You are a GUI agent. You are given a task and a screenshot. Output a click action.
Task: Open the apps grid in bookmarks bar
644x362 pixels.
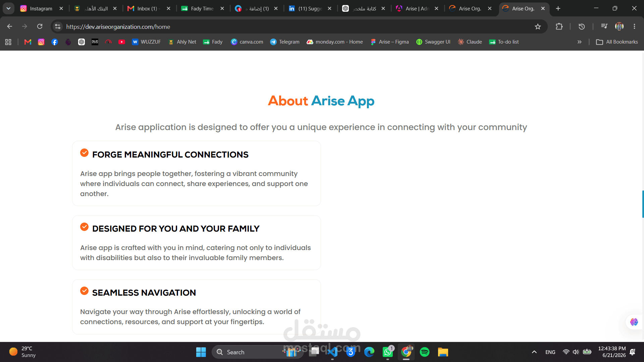click(x=8, y=42)
